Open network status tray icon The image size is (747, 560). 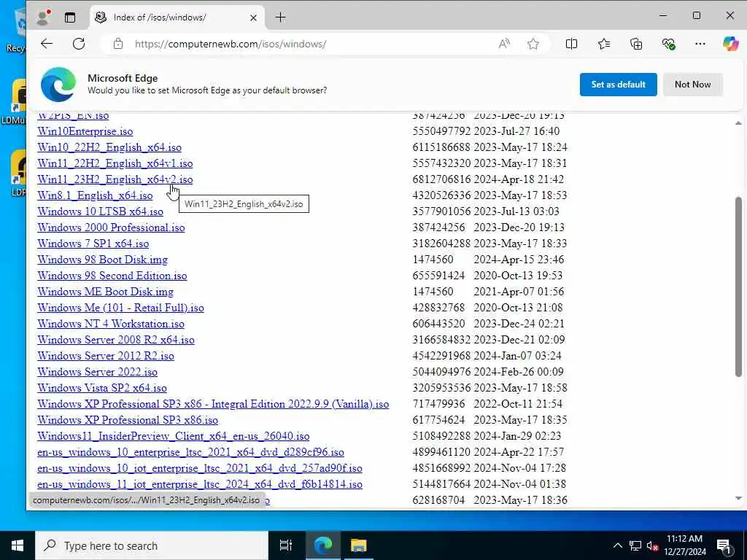pos(635,545)
